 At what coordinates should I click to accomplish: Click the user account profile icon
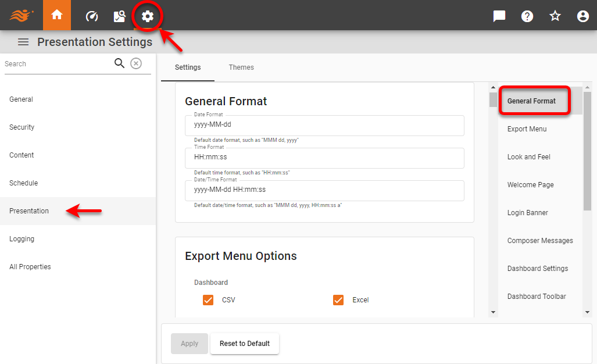coord(582,16)
